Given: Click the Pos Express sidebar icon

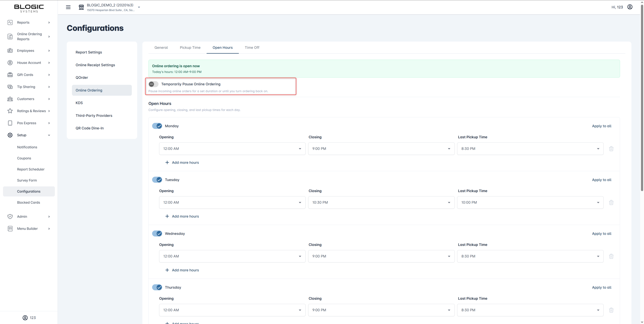Looking at the screenshot, I should coord(10,123).
